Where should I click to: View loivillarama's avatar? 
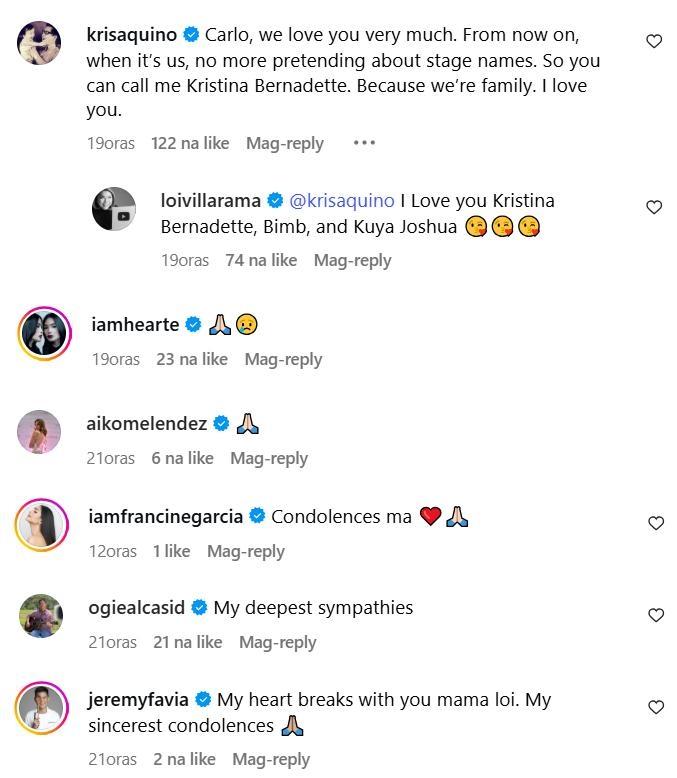pos(114,208)
